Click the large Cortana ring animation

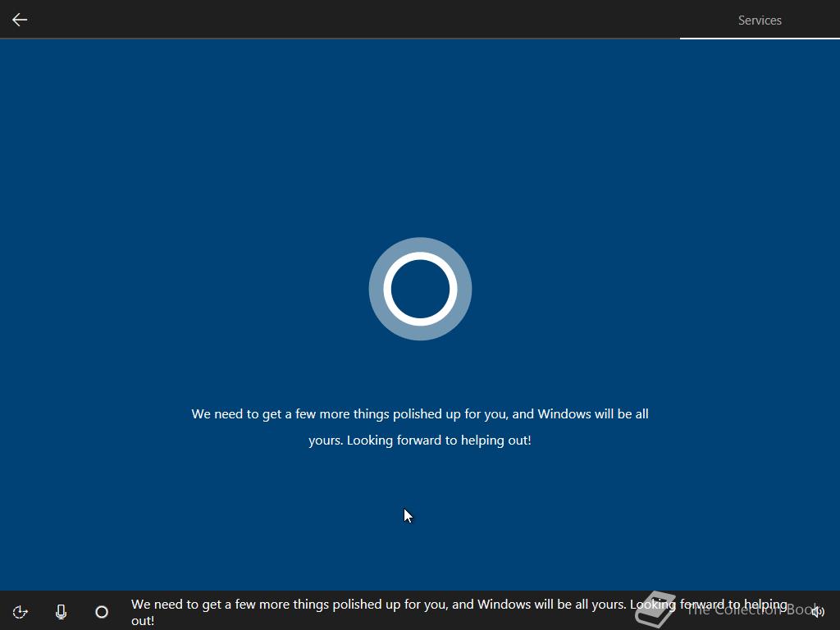420,289
